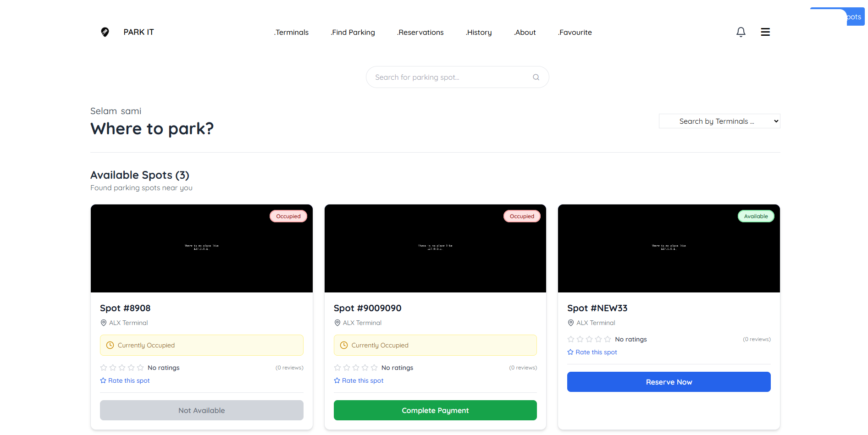The height and width of the screenshot is (435, 868).
Task: Open the hamburger menu
Action: click(x=765, y=32)
